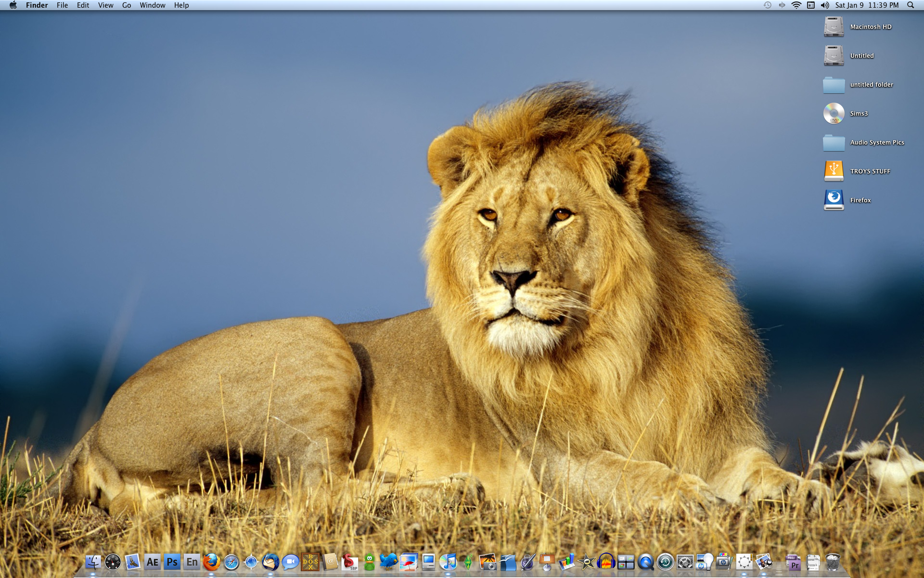Image resolution: width=924 pixels, height=578 pixels.
Task: Launch Adobe After Effects from the dock
Action: coord(152,562)
